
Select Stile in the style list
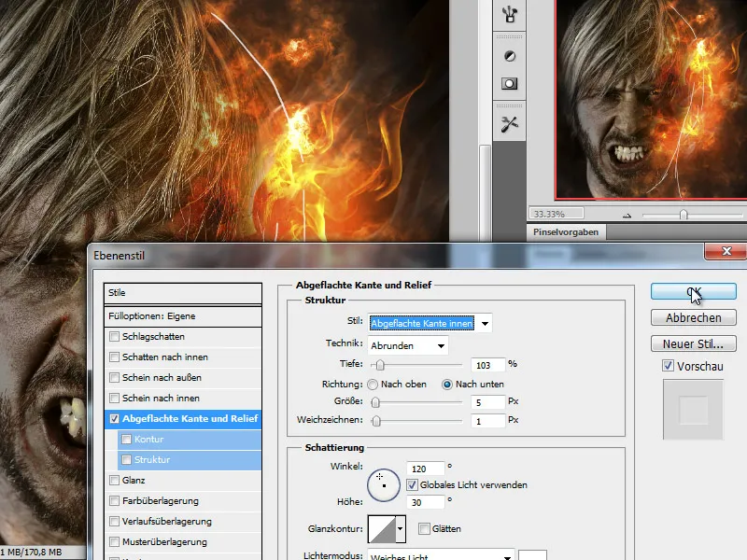[183, 293]
